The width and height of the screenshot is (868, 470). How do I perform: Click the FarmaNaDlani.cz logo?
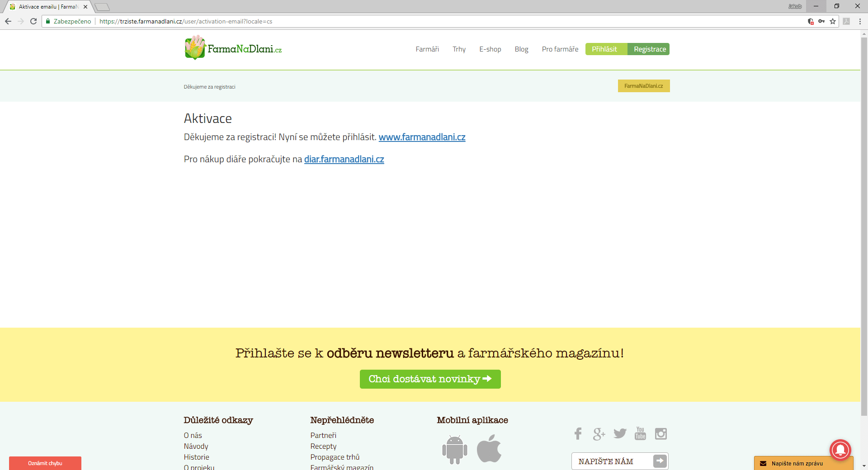point(233,48)
